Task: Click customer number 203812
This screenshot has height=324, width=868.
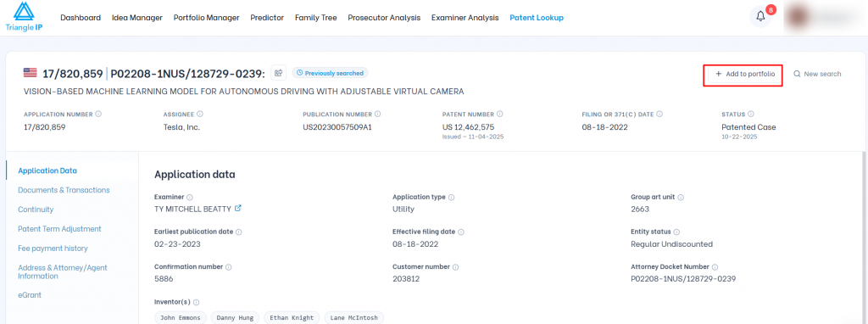Action: tap(406, 278)
